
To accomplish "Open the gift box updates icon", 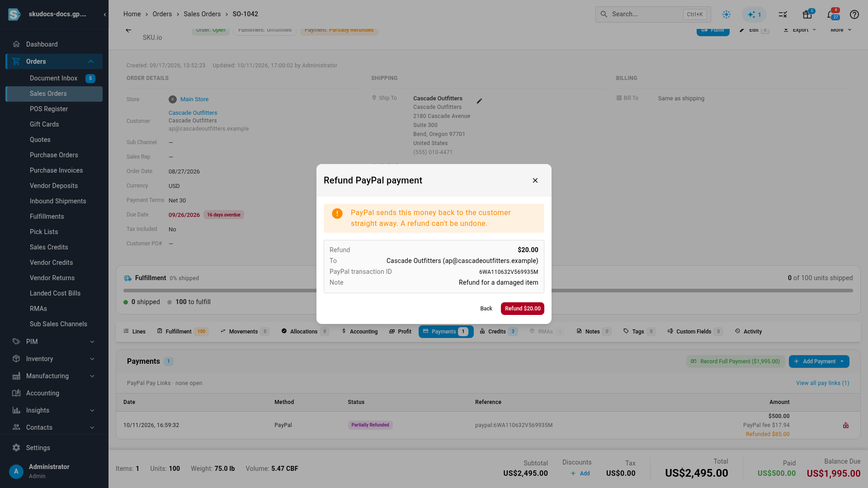I will click(807, 14).
